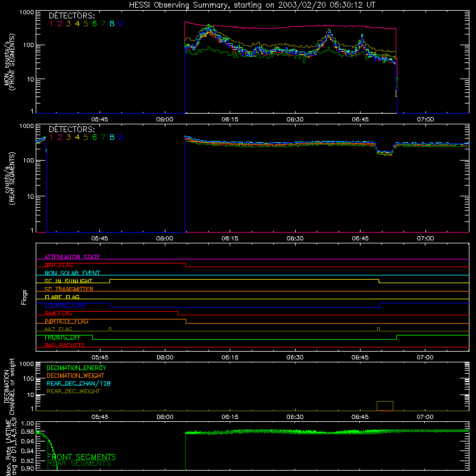
Task: Click the REAR_DEC_WEIGHT legend entry
Action: tap(73, 392)
